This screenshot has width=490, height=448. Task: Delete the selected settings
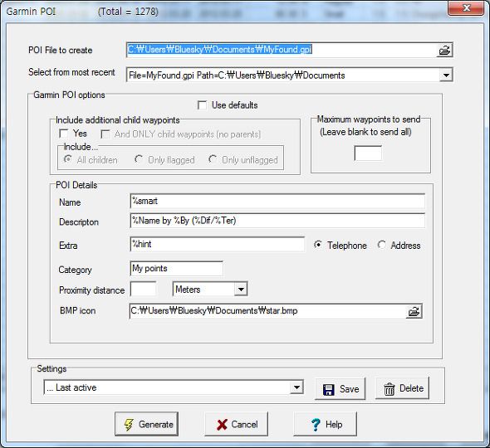point(402,389)
